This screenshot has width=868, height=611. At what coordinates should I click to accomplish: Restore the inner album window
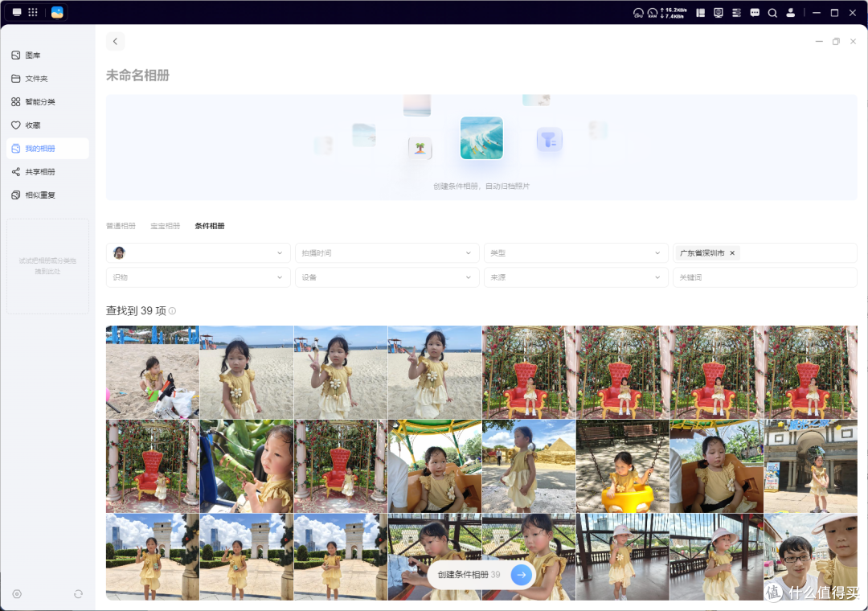[836, 42]
